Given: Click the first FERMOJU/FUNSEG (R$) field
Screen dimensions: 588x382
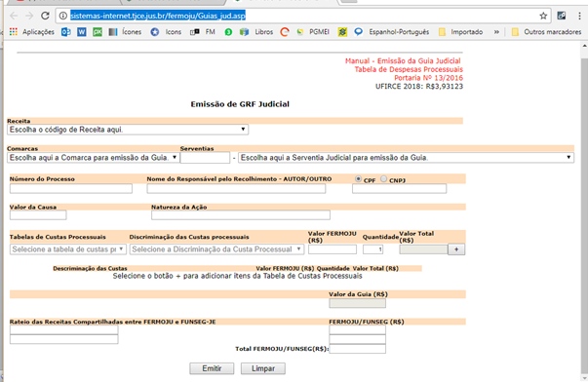Looking at the screenshot, I should [x=357, y=330].
